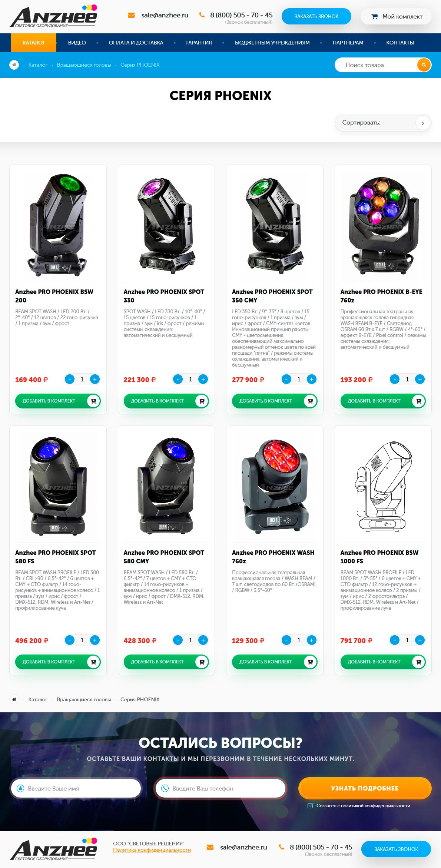This screenshot has width=441, height=868.
Task: Open the КАТАЛОГ menu tab
Action: click(x=34, y=43)
